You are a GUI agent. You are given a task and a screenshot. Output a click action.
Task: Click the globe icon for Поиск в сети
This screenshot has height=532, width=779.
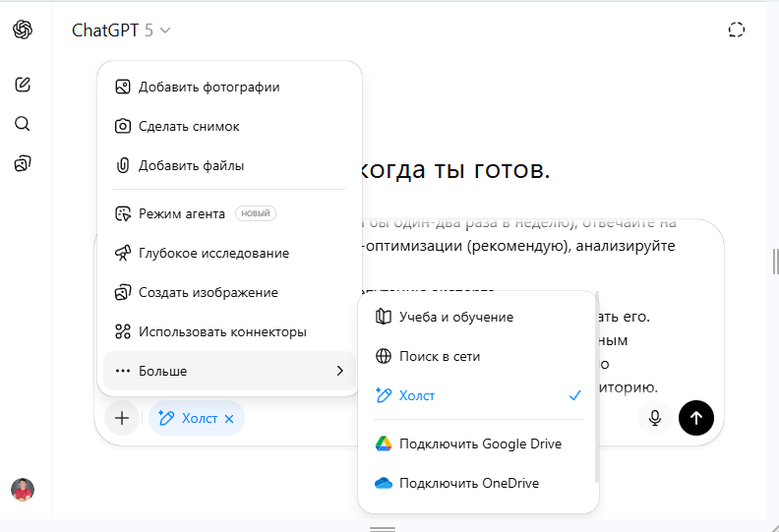(383, 356)
